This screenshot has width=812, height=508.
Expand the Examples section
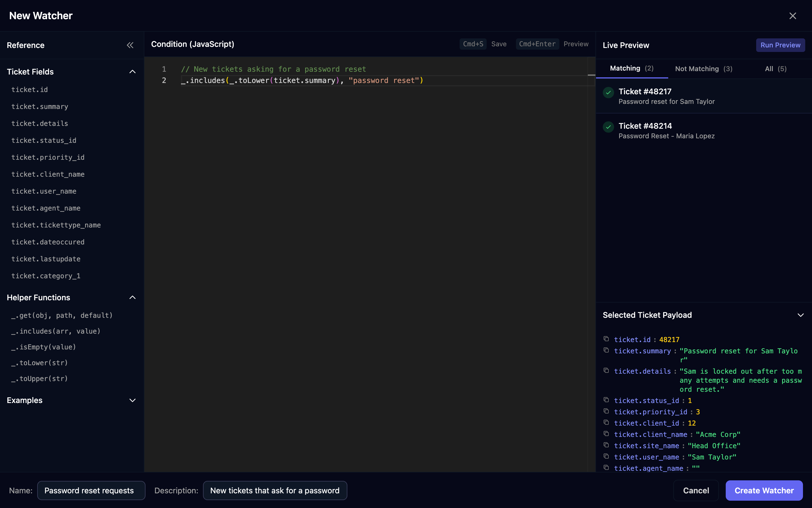133,400
